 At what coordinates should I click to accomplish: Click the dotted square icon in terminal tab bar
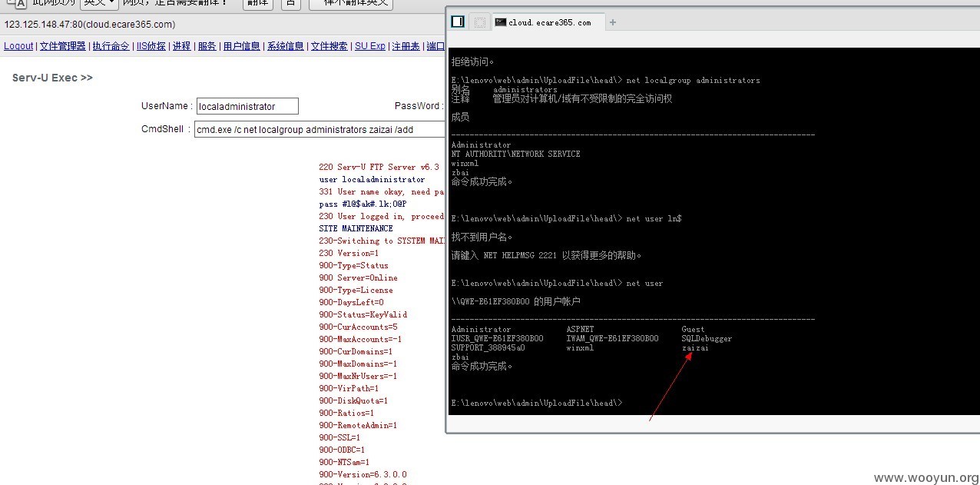tap(480, 22)
